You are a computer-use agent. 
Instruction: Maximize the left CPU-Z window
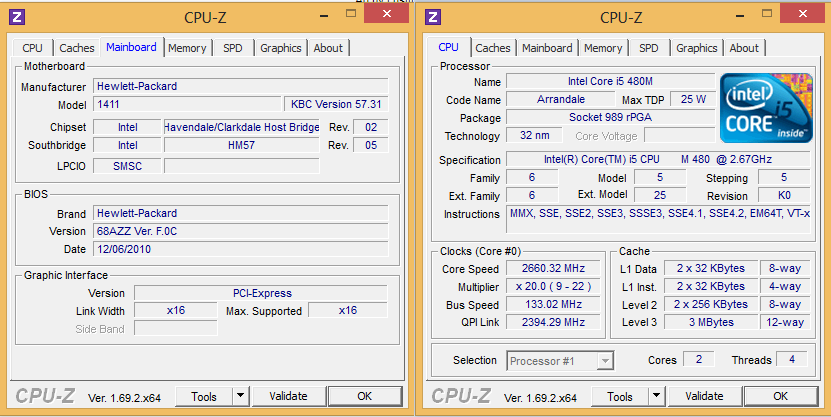pyautogui.click(x=351, y=14)
